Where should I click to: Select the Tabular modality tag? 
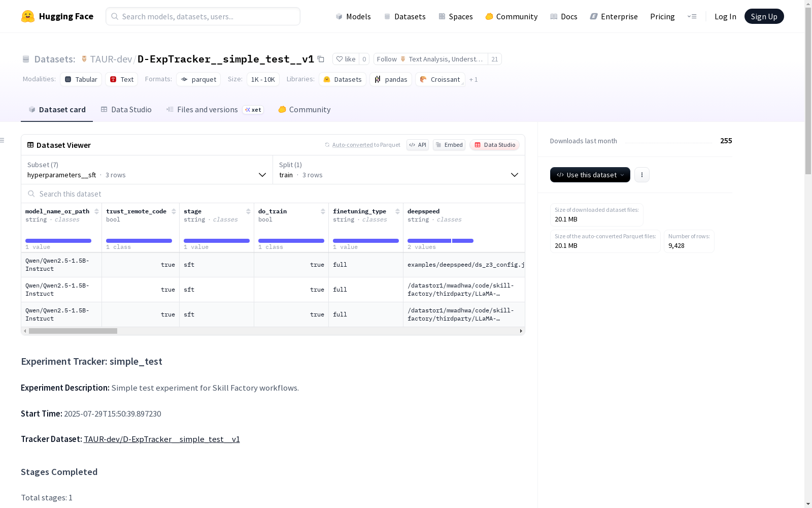click(81, 79)
